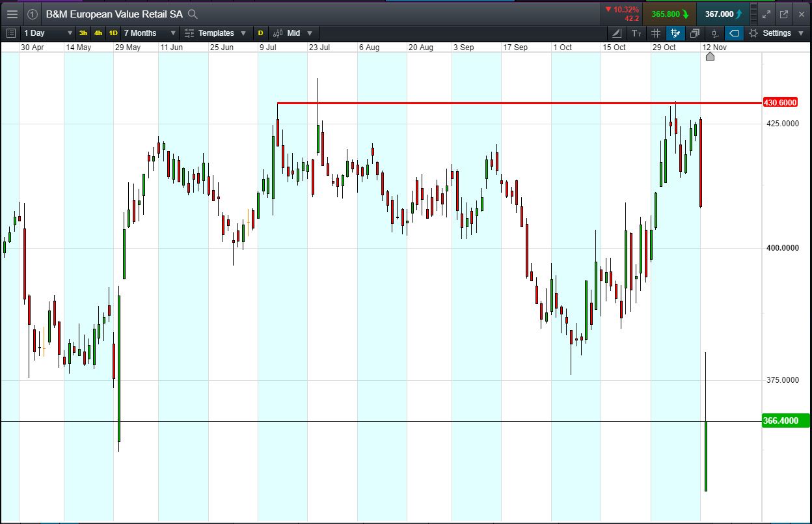Click the 23 Jul date label
The height and width of the screenshot is (524, 812).
(x=319, y=48)
